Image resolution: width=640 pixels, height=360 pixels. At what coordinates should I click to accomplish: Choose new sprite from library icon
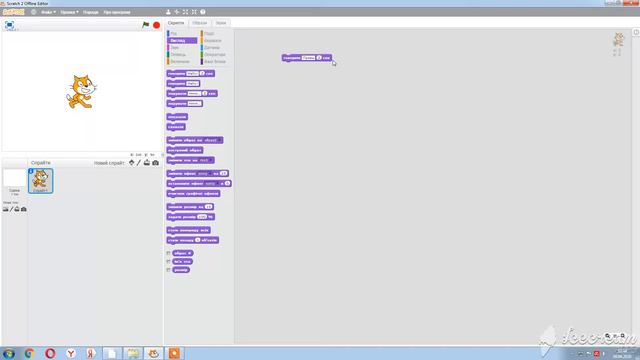pyautogui.click(x=131, y=162)
